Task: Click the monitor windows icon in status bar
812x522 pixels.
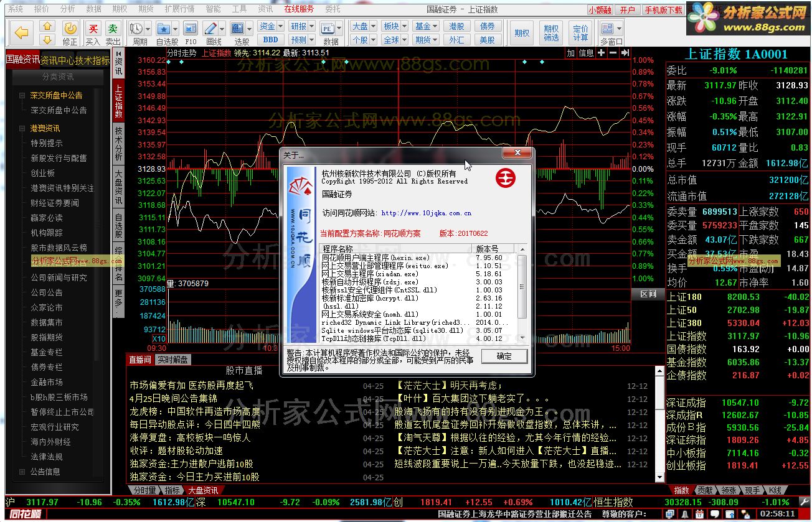Action: click(x=669, y=514)
